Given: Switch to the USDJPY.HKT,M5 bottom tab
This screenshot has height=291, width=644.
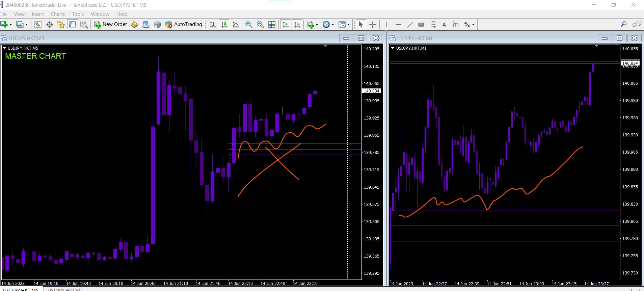Looking at the screenshot, I should (x=21, y=289).
